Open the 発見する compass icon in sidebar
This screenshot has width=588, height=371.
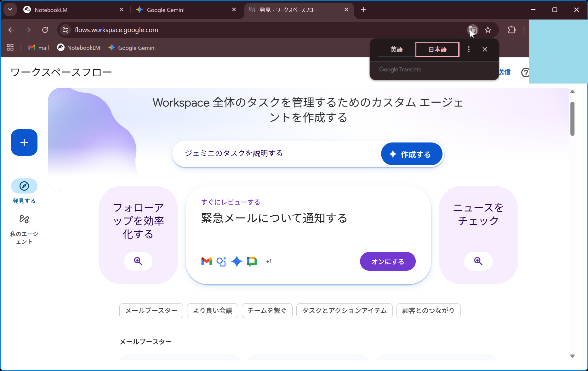[24, 186]
